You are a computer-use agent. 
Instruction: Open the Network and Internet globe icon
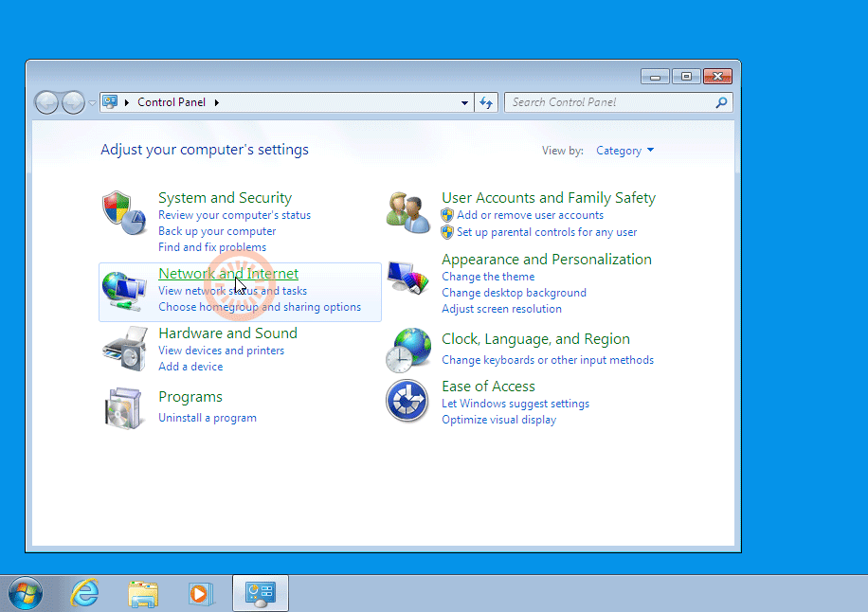pyautogui.click(x=124, y=291)
